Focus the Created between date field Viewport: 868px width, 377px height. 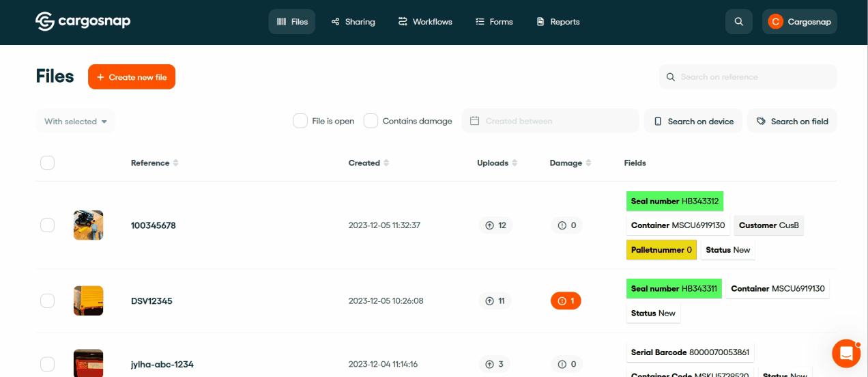pos(551,121)
